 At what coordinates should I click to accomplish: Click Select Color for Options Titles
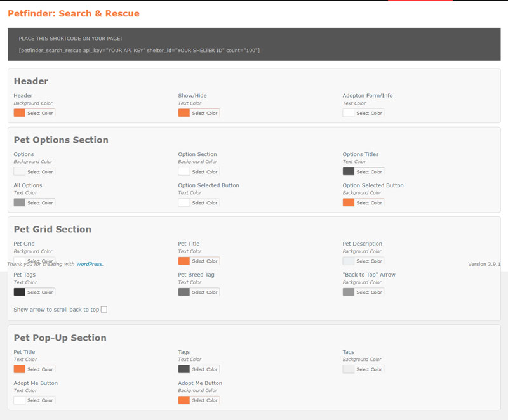click(370, 172)
